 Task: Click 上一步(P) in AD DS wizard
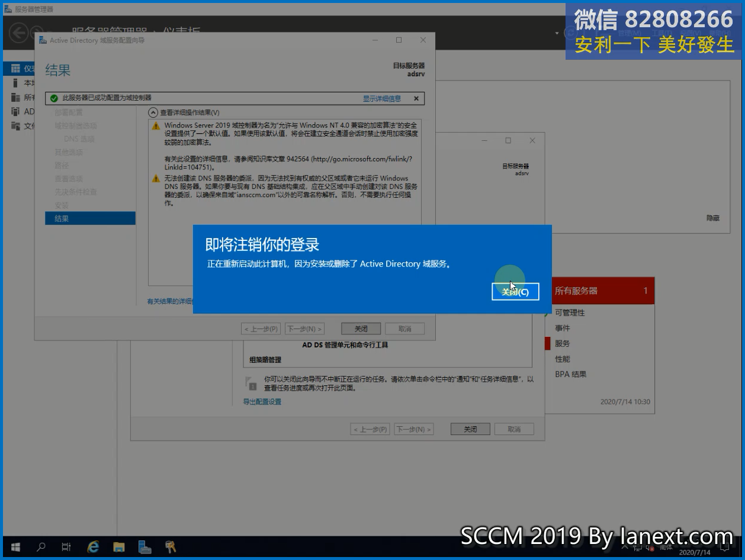point(262,329)
